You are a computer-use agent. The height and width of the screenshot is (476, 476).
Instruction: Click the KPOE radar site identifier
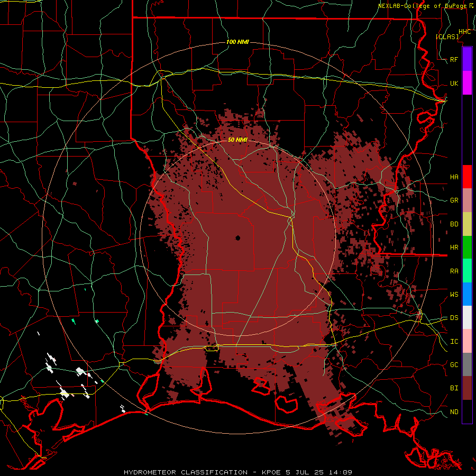click(272, 472)
